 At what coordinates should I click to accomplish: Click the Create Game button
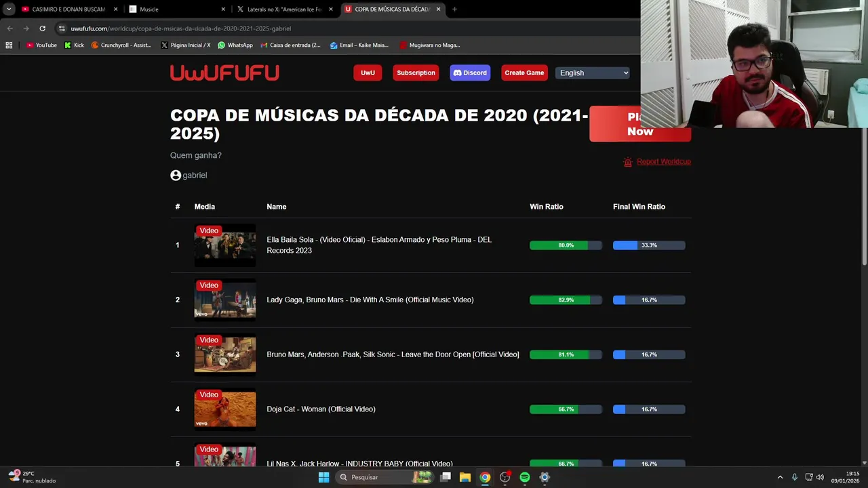[x=524, y=73]
